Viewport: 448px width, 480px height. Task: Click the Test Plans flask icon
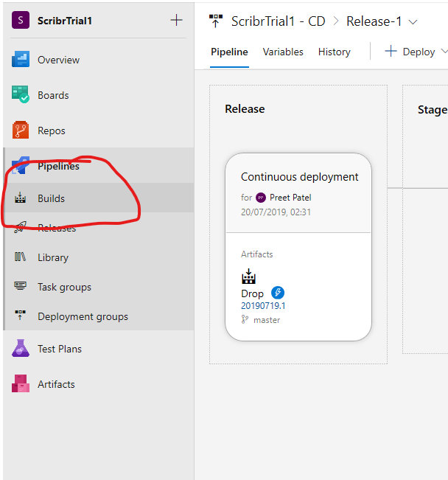21,348
